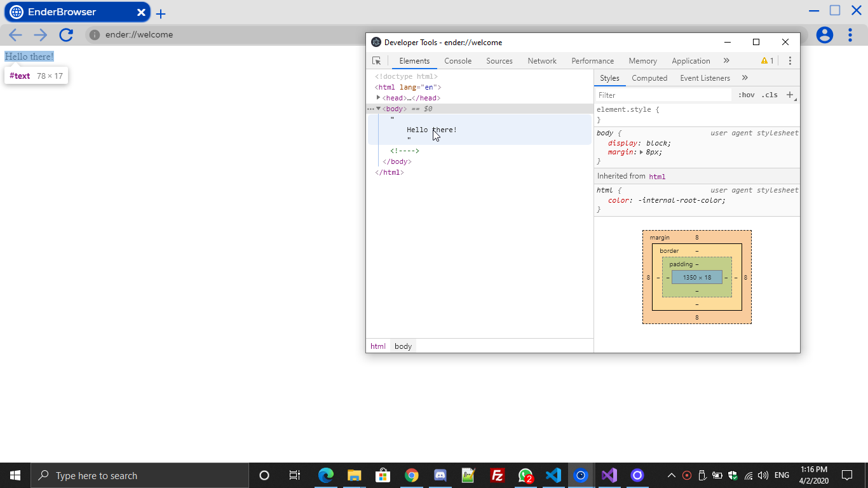The height and width of the screenshot is (488, 868).
Task: Open the user profile avatar icon
Action: pyautogui.click(x=825, y=35)
